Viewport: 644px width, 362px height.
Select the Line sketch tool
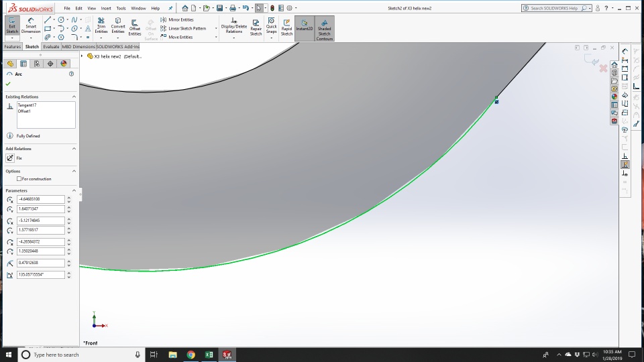pos(48,19)
